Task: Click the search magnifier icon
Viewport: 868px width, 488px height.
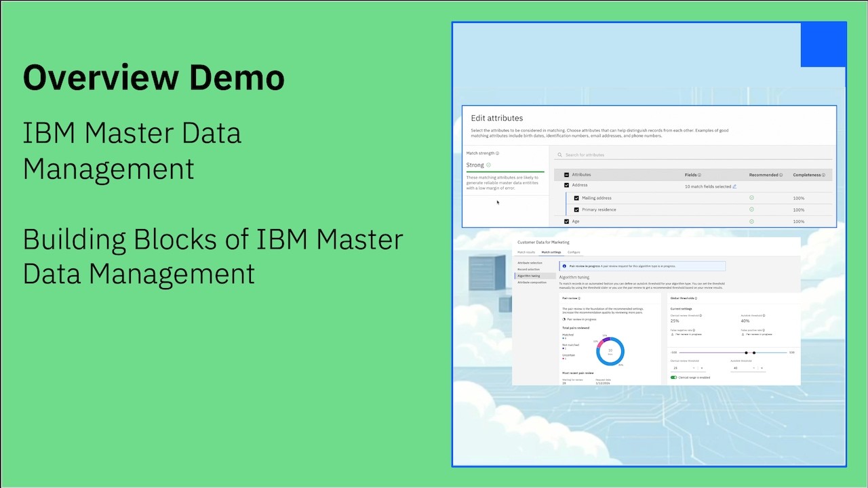Action: [x=559, y=155]
